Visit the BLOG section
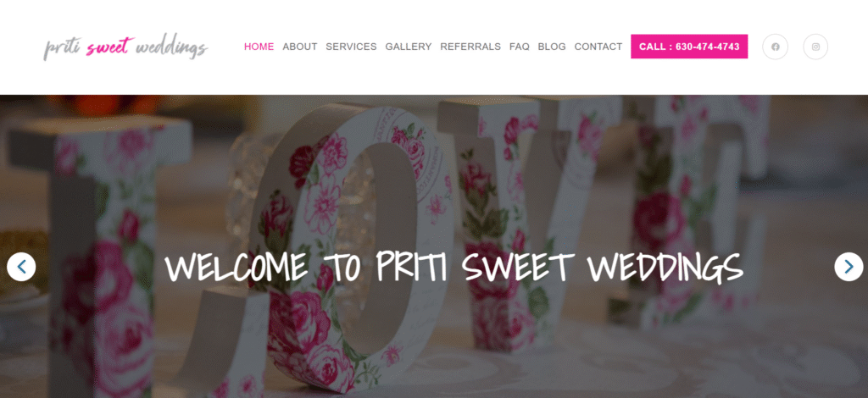868x398 pixels. pyautogui.click(x=552, y=47)
